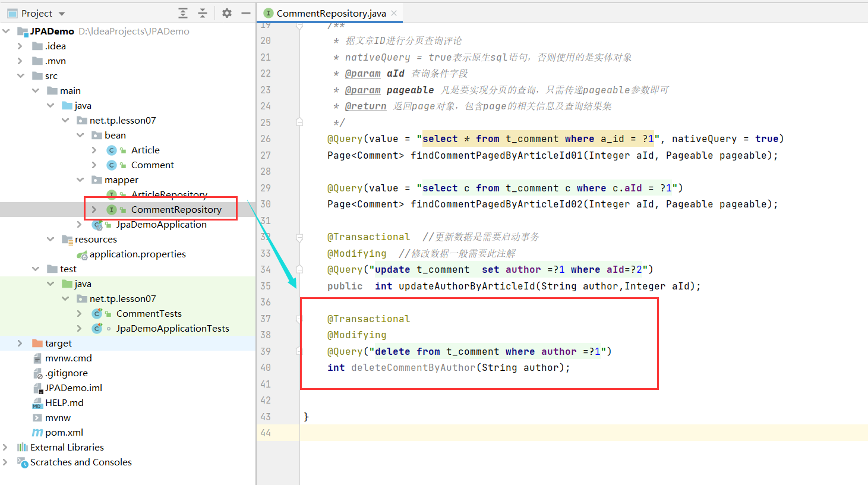Select the main folder row
The width and height of the screenshot is (868, 485).
pyautogui.click(x=128, y=90)
